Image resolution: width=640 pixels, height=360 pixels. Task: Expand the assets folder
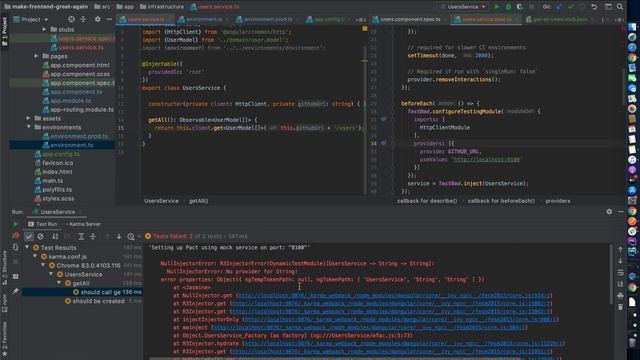coord(29,118)
